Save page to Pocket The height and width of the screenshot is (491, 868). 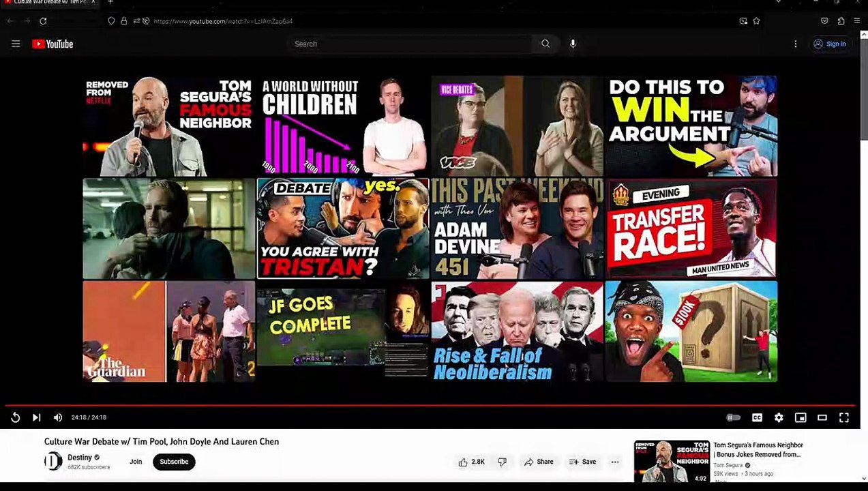coord(824,21)
